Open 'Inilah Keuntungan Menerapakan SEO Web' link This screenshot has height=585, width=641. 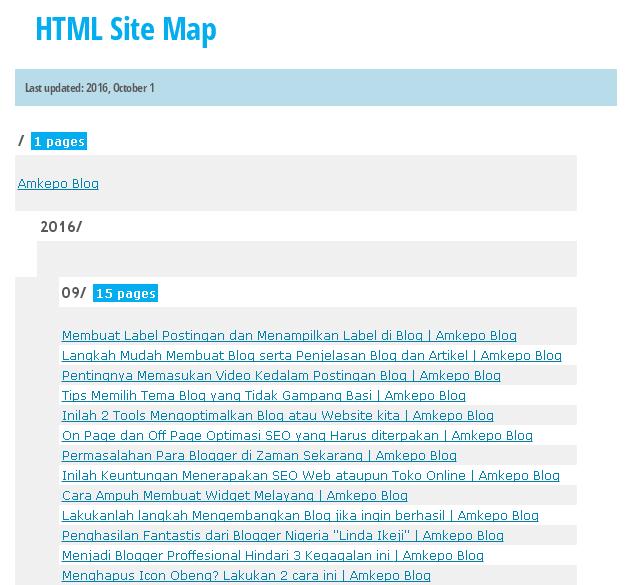point(311,476)
